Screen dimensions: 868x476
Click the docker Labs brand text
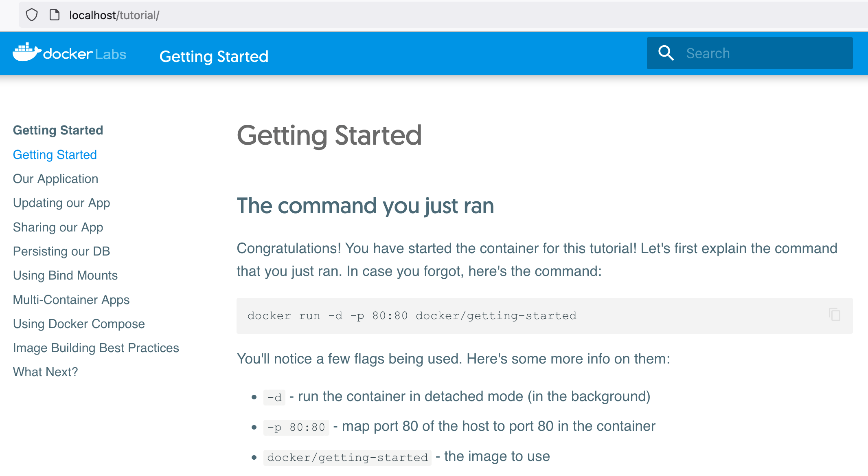pos(85,54)
